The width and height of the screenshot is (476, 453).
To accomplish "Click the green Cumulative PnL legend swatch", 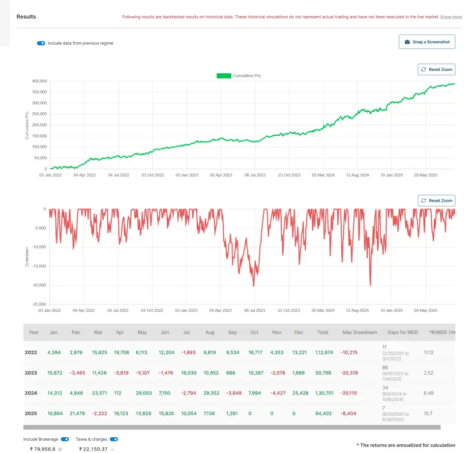I will [224, 76].
